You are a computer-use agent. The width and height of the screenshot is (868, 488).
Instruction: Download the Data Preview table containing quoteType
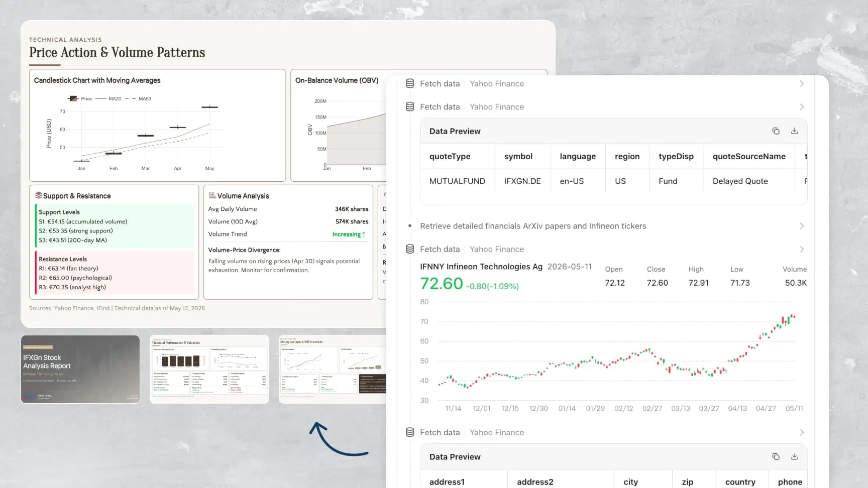click(x=794, y=131)
